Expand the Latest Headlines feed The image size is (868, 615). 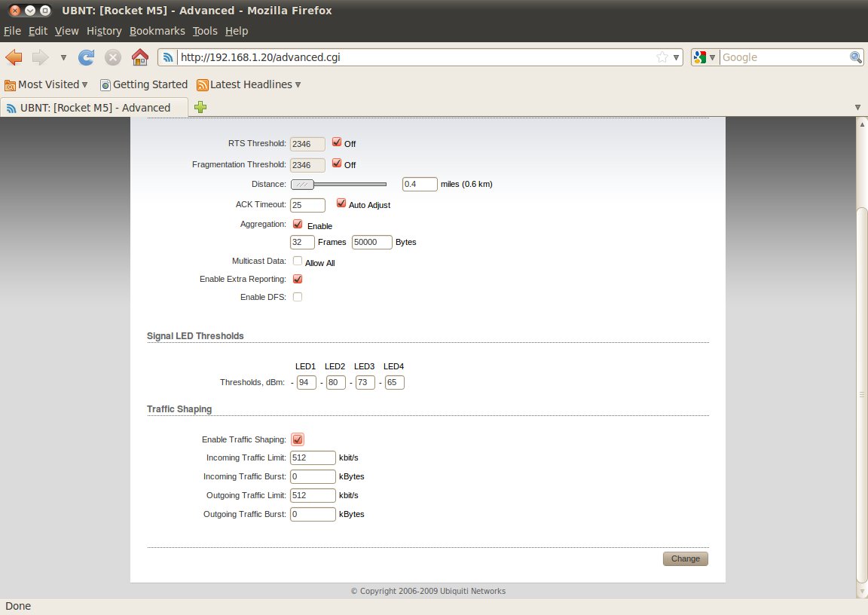coord(249,84)
